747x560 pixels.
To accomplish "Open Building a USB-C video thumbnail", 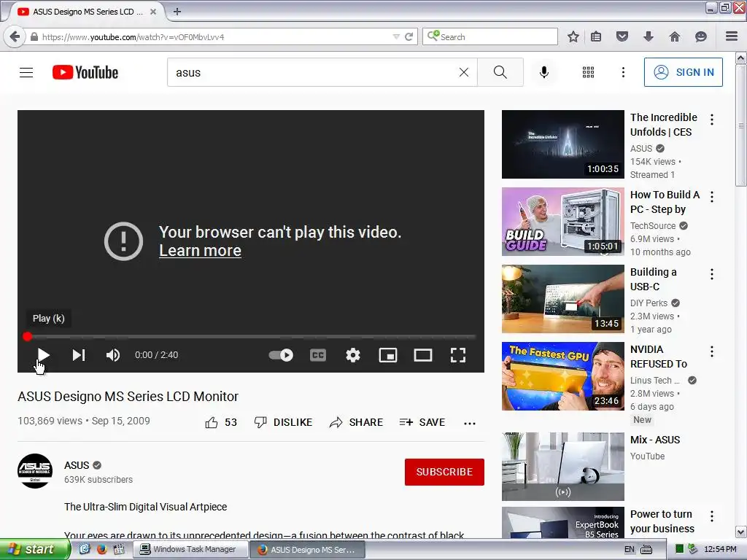I will coord(563,299).
